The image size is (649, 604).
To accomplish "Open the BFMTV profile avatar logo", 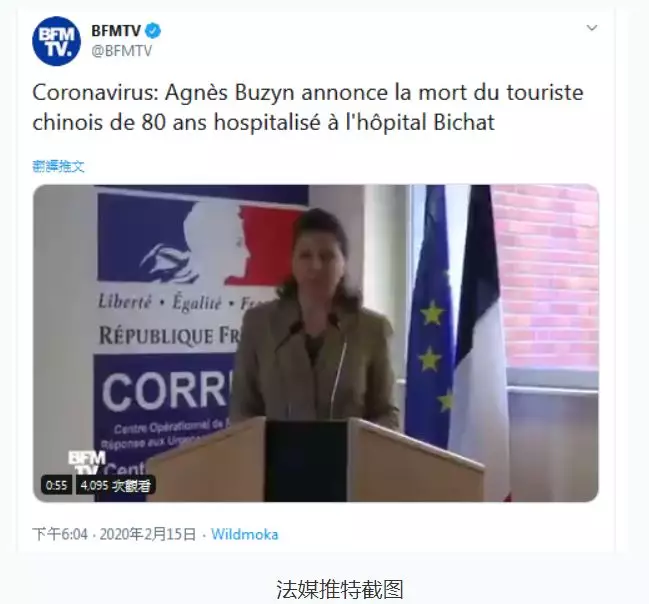I will (56, 41).
